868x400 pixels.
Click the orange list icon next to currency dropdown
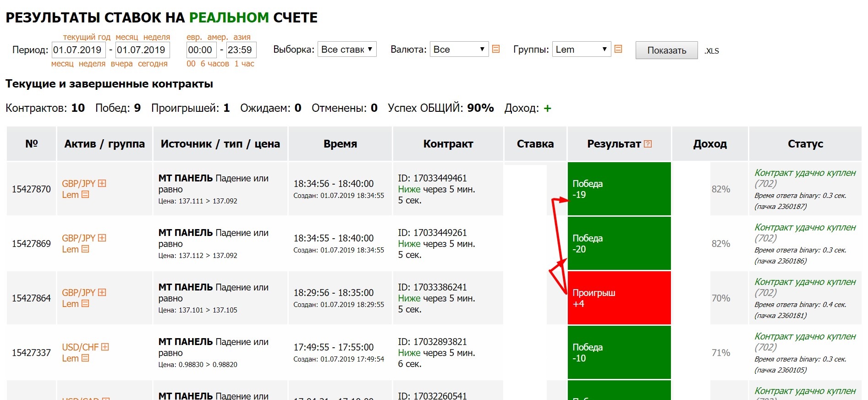point(496,49)
